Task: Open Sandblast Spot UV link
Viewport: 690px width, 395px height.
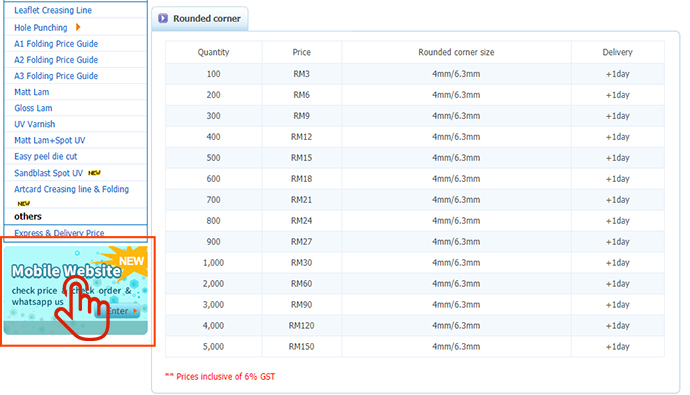Action: tap(48, 173)
